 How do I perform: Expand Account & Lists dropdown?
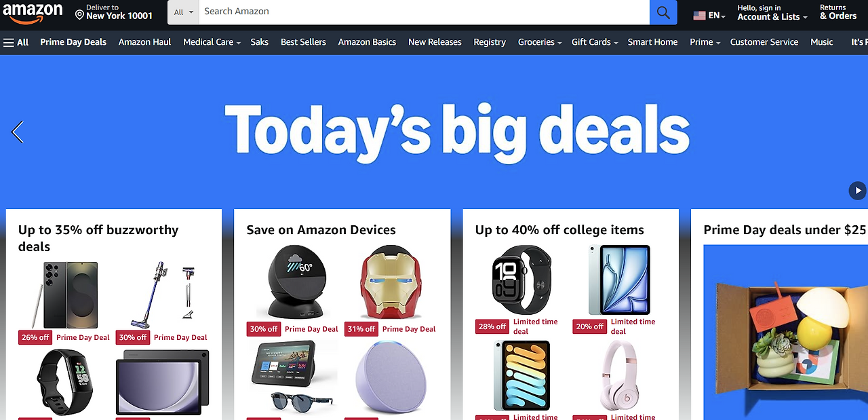pos(772,12)
